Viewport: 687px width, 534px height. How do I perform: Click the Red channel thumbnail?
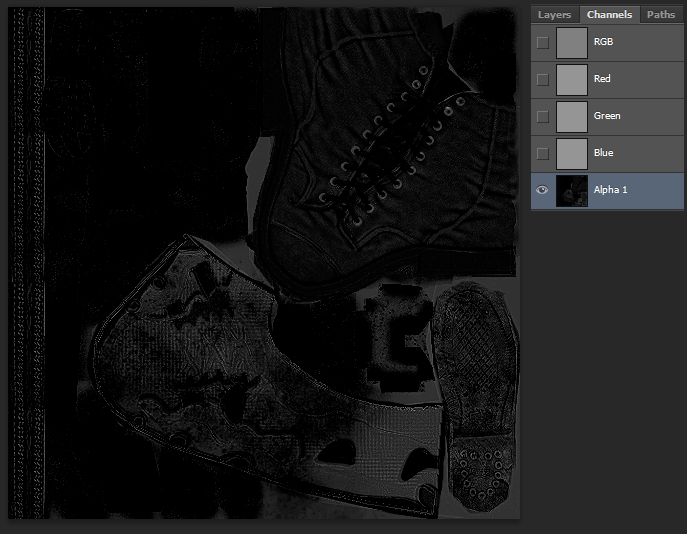click(x=572, y=79)
